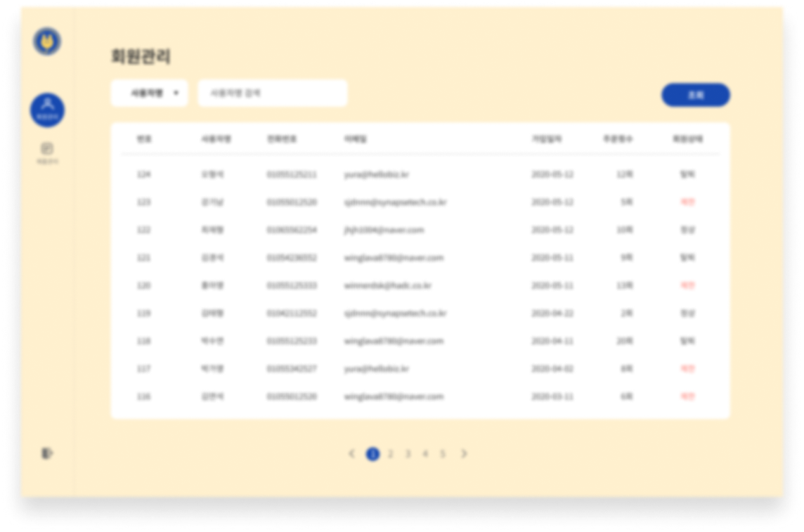Click row number 118
Image resolution: width=804 pixels, height=532 pixels.
[144, 341]
